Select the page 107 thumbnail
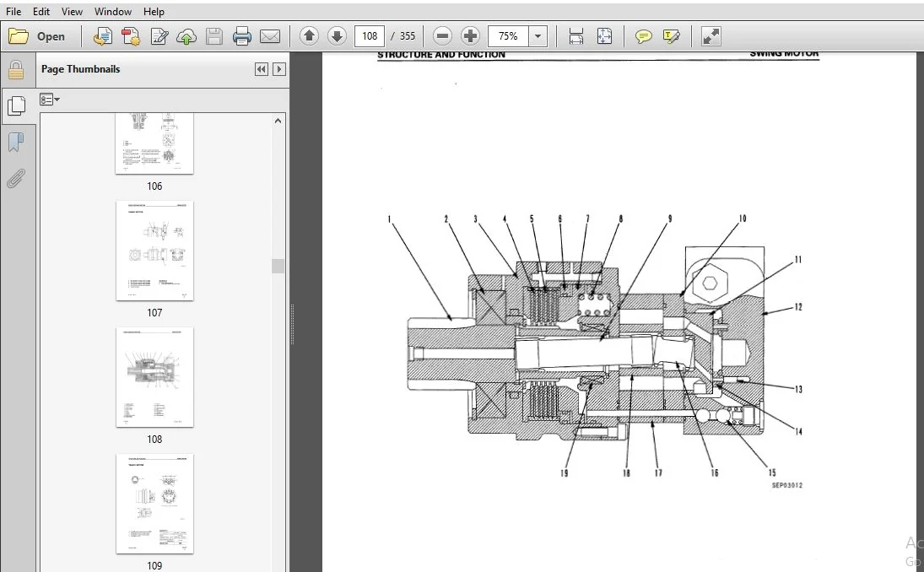Screen dimensions: 924x572 click(154, 251)
